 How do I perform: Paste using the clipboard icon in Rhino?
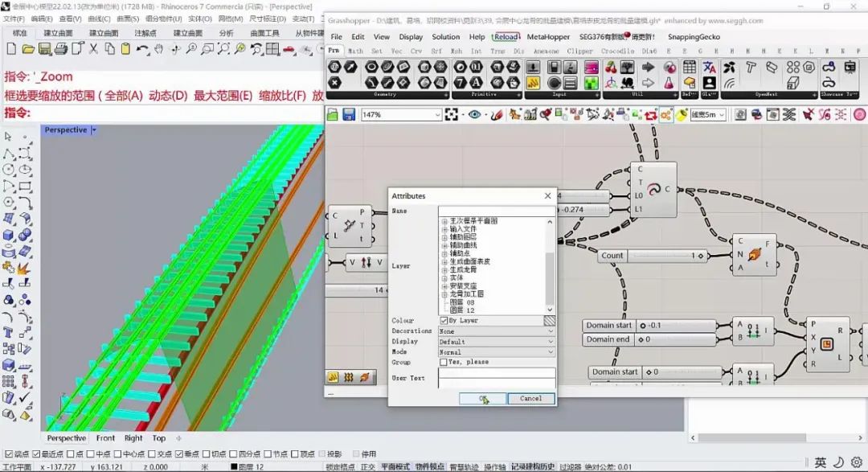tap(125, 49)
